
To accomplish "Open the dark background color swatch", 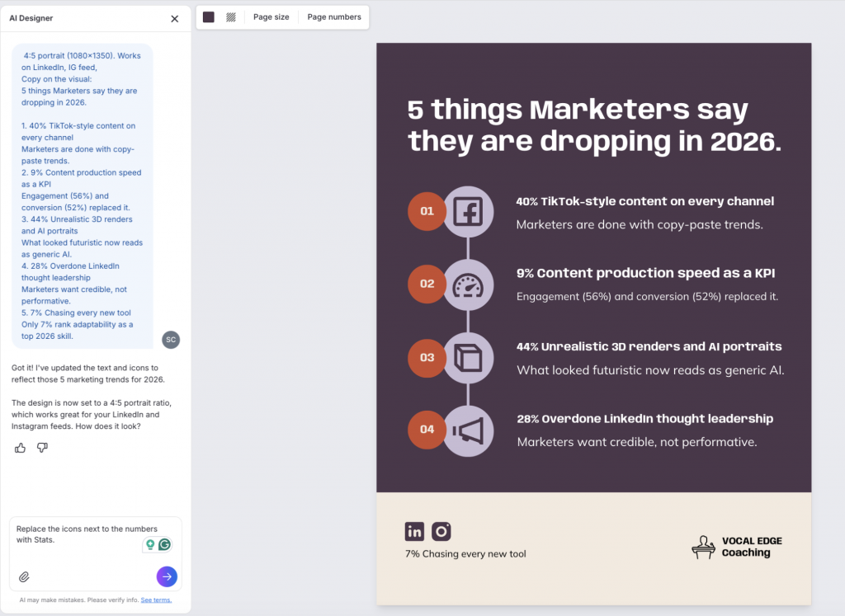I will [209, 17].
